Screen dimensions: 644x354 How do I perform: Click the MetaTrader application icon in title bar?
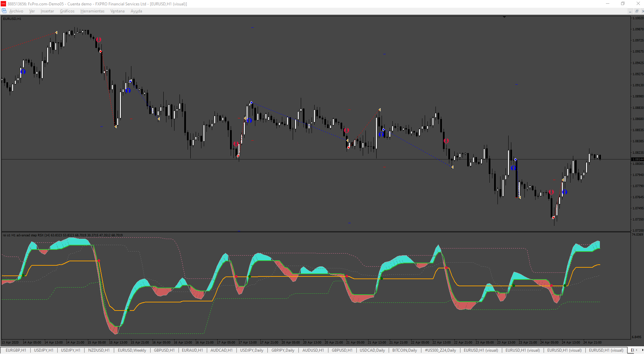(x=3, y=4)
